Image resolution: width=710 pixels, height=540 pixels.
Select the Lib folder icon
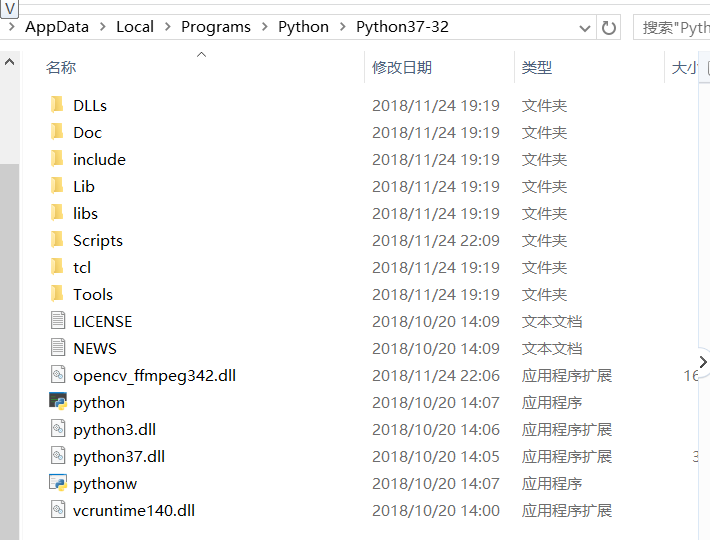tap(58, 186)
